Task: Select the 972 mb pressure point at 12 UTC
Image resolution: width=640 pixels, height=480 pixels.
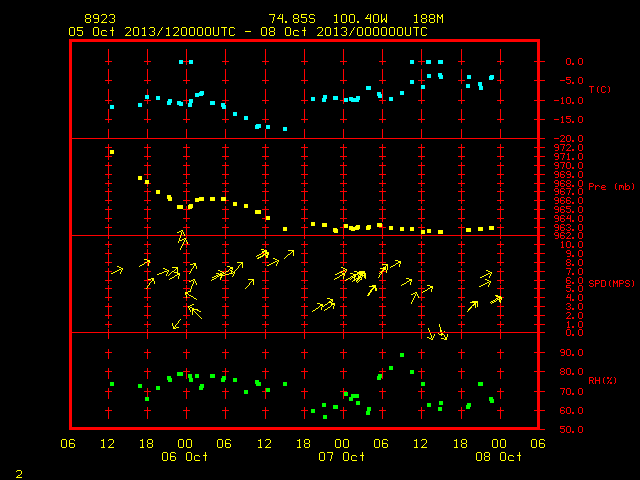Action: 112,152
